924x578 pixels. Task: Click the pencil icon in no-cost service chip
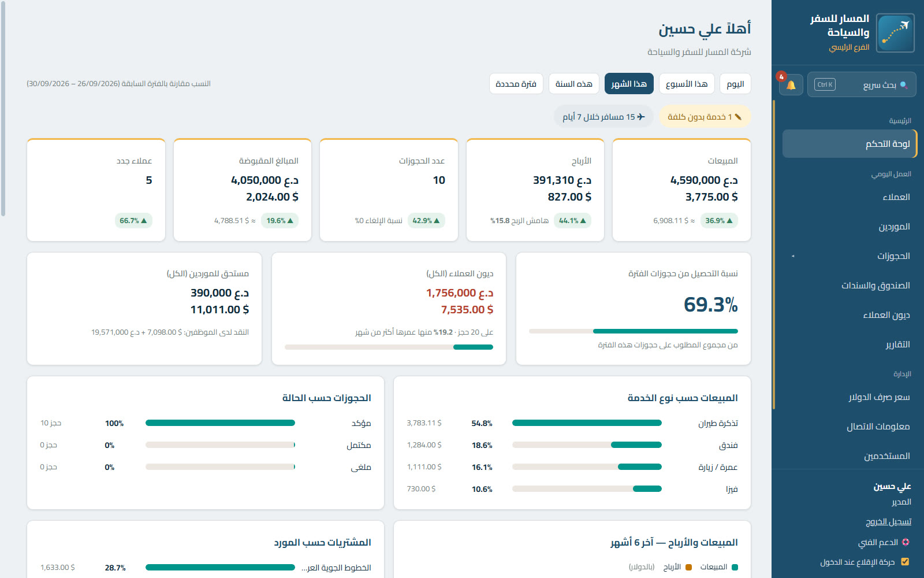(x=738, y=117)
